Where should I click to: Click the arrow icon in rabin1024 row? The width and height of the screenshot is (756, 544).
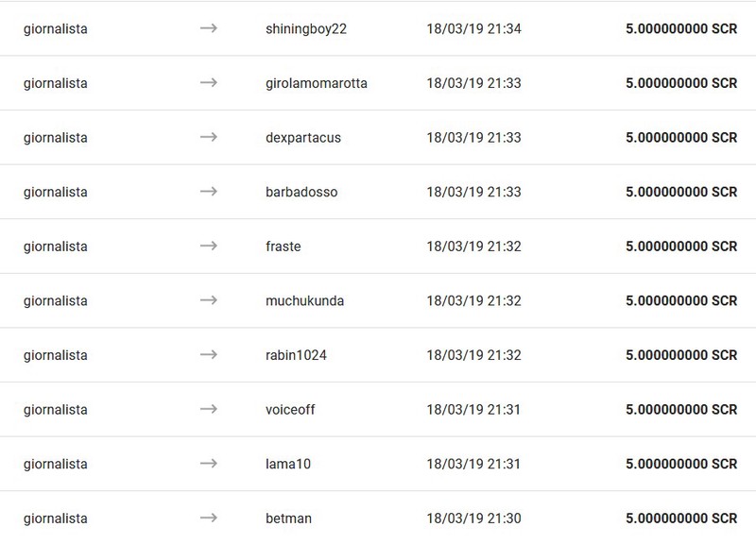pos(208,355)
